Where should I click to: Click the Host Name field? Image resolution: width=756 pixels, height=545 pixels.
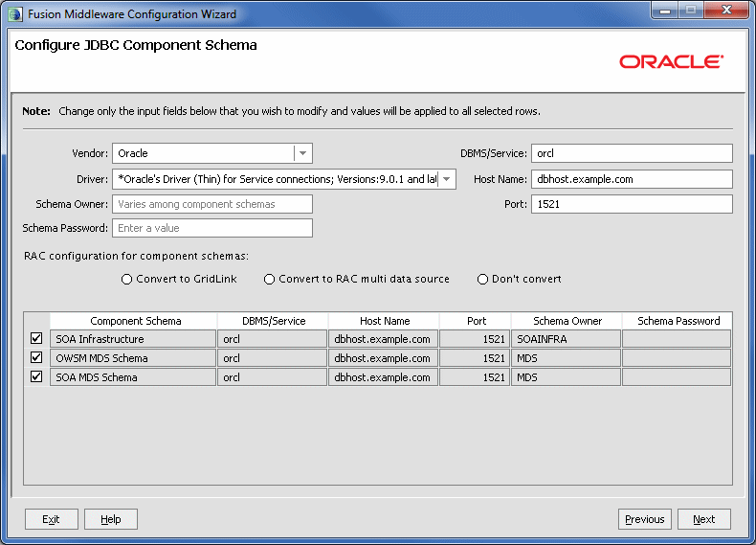(x=632, y=179)
